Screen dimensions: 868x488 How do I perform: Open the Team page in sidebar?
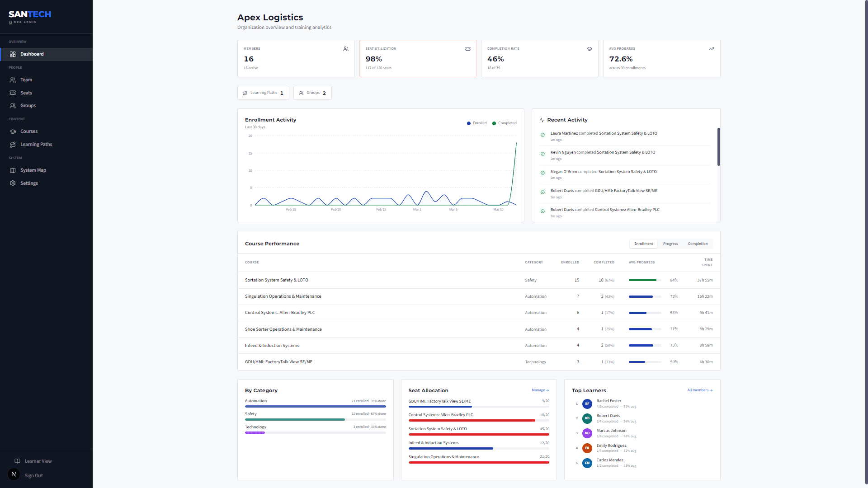click(46, 80)
